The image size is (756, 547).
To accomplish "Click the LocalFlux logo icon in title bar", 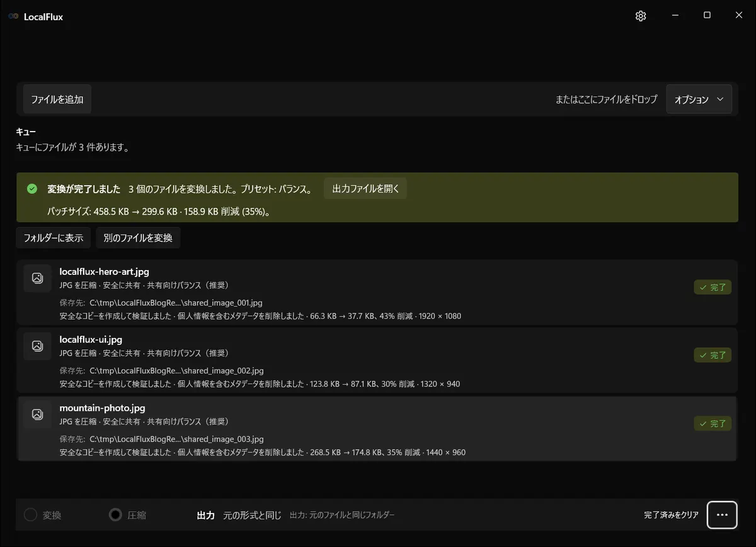I will (x=13, y=16).
